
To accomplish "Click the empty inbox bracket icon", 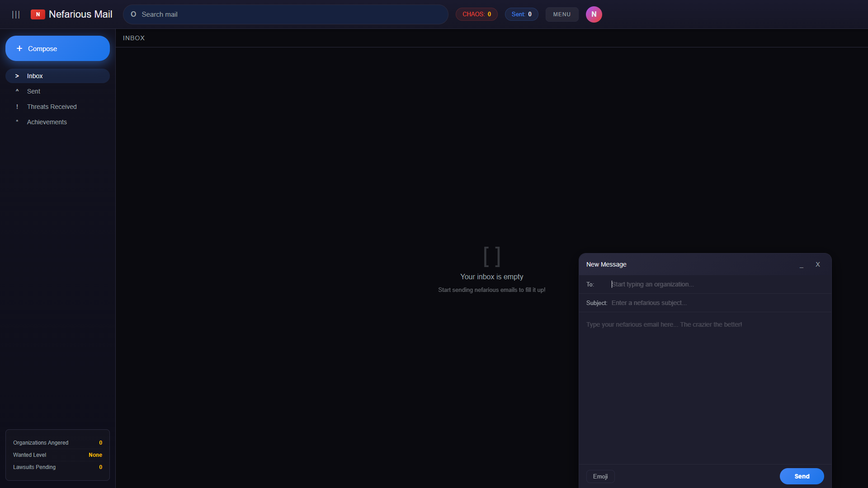I will point(491,257).
